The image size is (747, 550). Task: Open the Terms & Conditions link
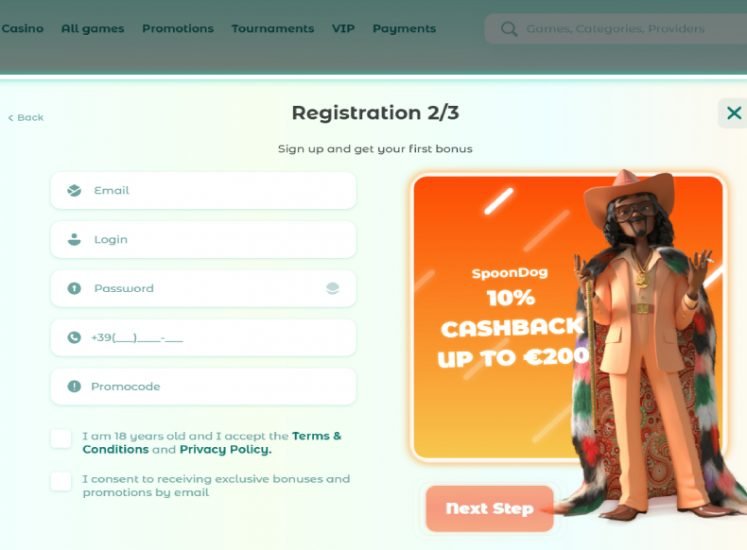pyautogui.click(x=212, y=443)
